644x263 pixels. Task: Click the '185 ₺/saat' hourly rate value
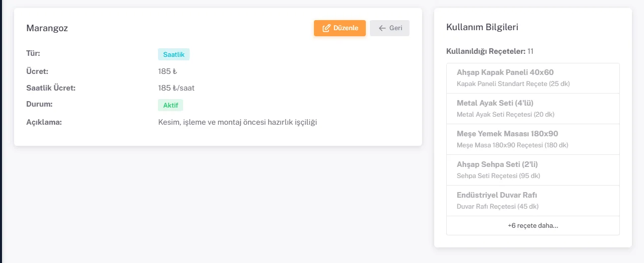[176, 88]
